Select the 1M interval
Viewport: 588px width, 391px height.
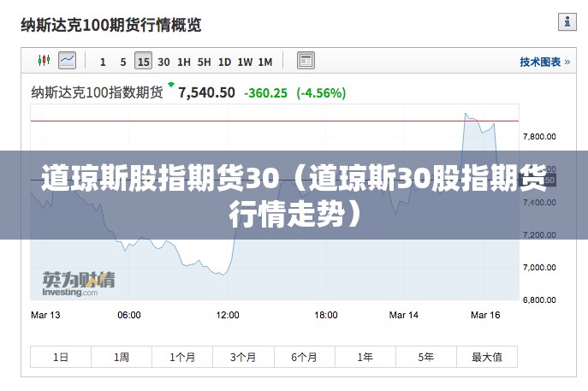coord(265,62)
